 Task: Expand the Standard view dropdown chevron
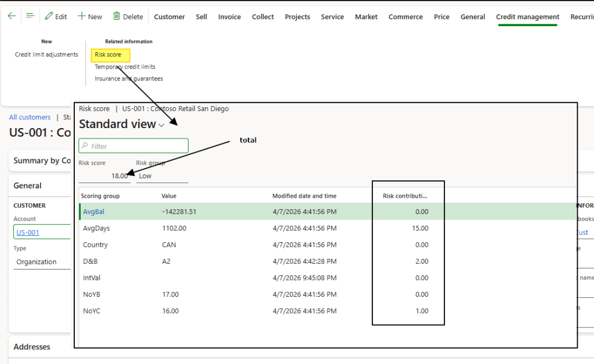coord(161,125)
